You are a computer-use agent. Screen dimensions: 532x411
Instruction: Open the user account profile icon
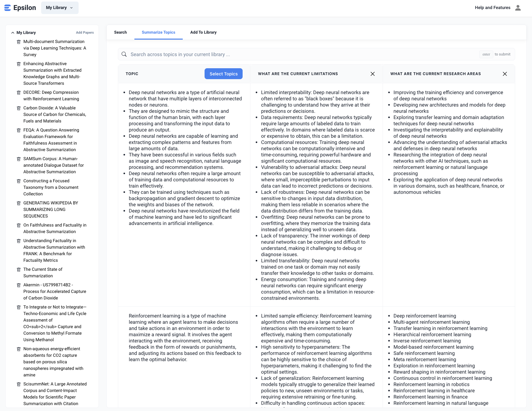click(518, 8)
